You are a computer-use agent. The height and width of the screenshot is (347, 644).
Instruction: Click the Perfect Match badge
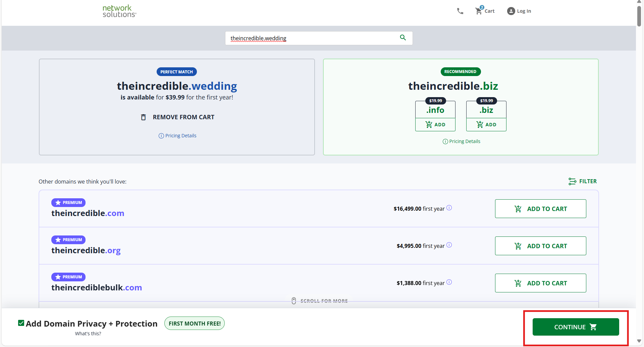[177, 72]
